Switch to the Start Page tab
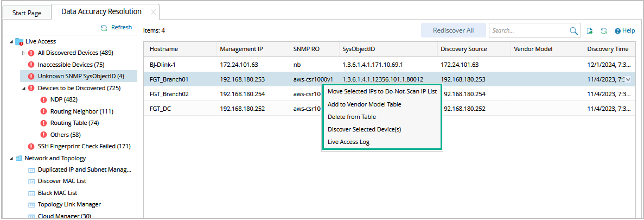 (27, 12)
